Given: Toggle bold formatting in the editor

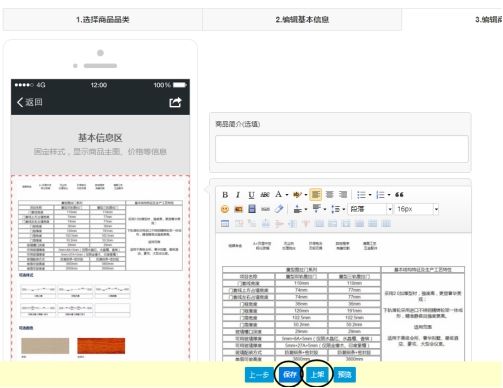Looking at the screenshot, I should [225, 195].
